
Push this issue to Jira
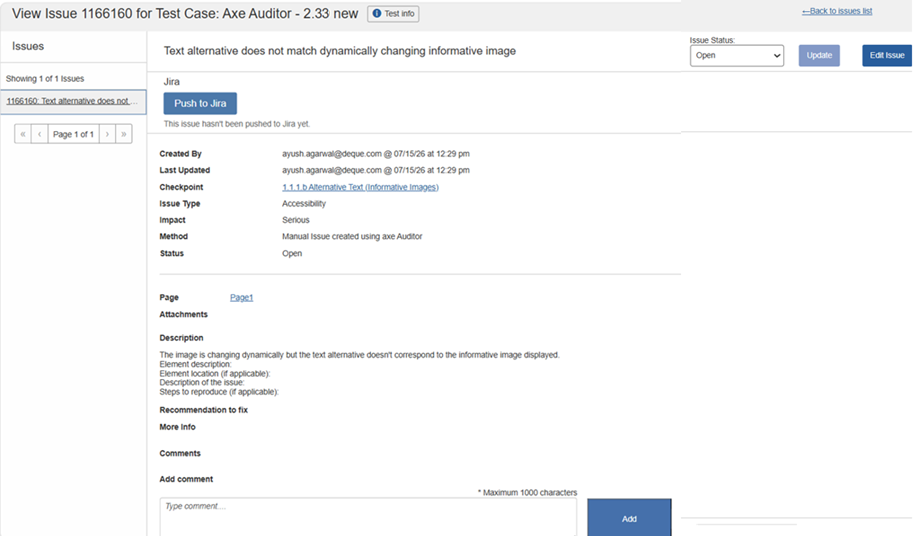click(x=200, y=103)
